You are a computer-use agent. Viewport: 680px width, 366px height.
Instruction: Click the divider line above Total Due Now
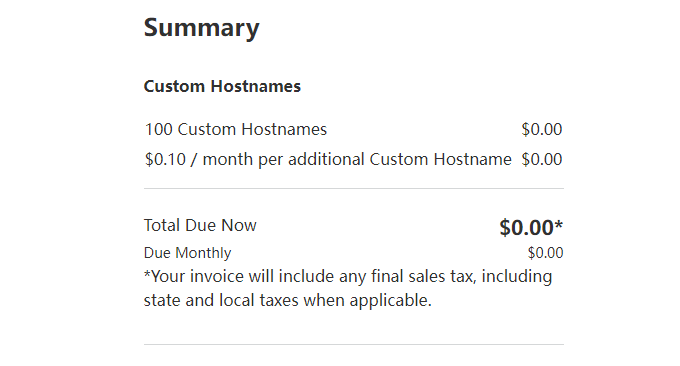pos(354,188)
